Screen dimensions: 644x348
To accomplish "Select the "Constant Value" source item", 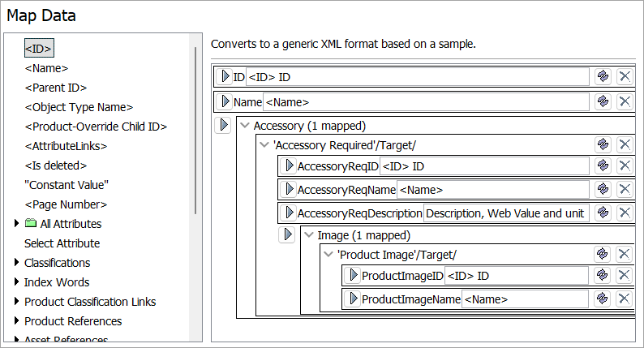I will [x=67, y=185].
